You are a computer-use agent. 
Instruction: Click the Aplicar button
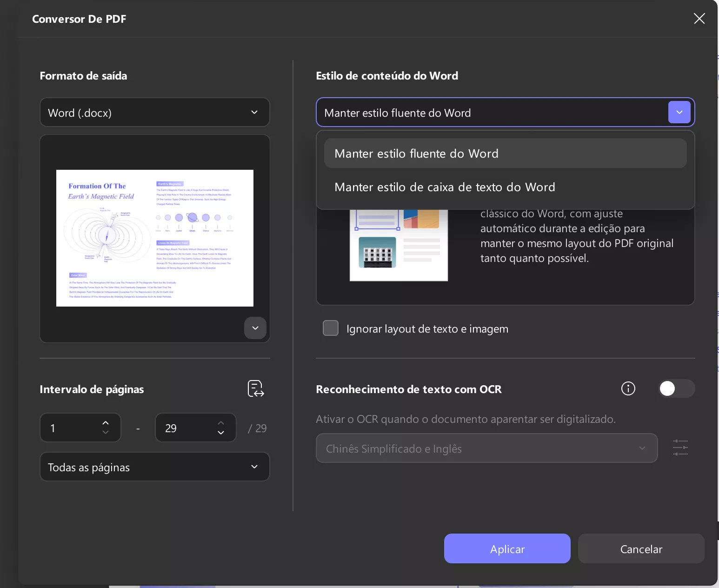(x=507, y=549)
